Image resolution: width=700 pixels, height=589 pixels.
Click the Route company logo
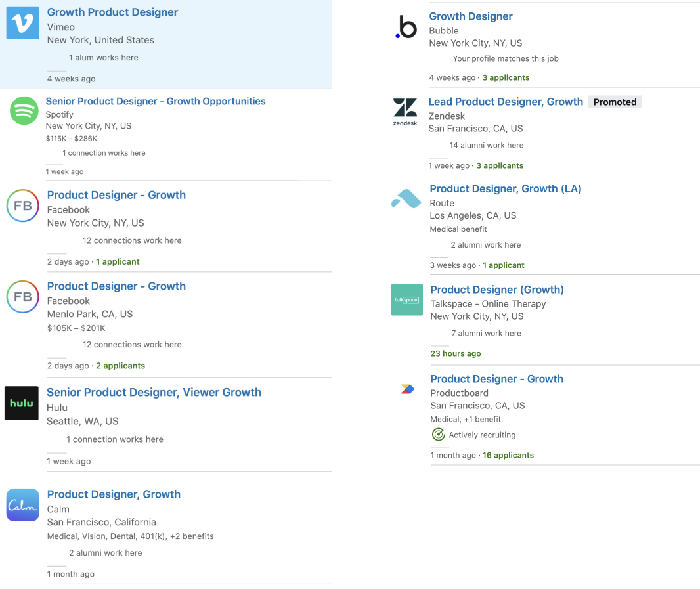point(406,199)
